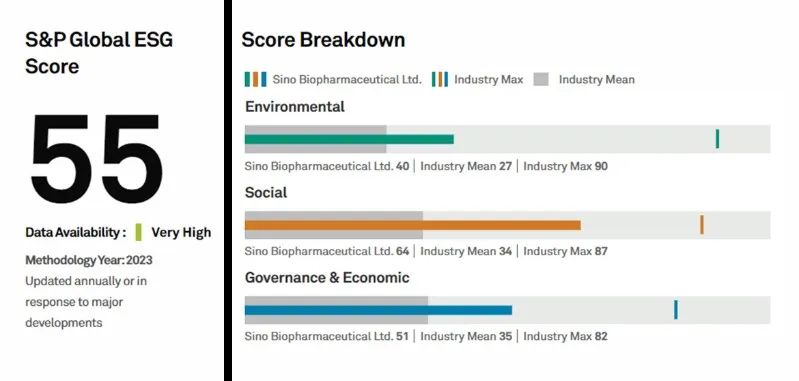
Task: Click the orange Social Industry Max marker
Action: 702,225
